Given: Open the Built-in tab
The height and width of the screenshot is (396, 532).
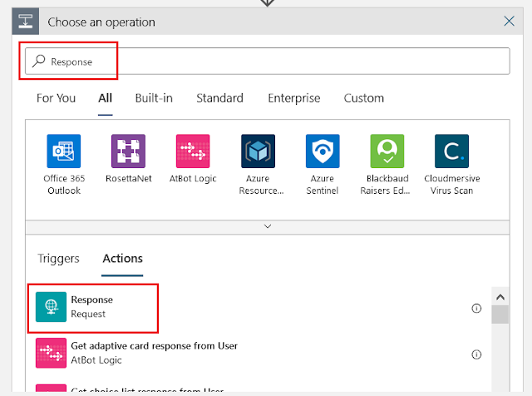Looking at the screenshot, I should tap(154, 98).
